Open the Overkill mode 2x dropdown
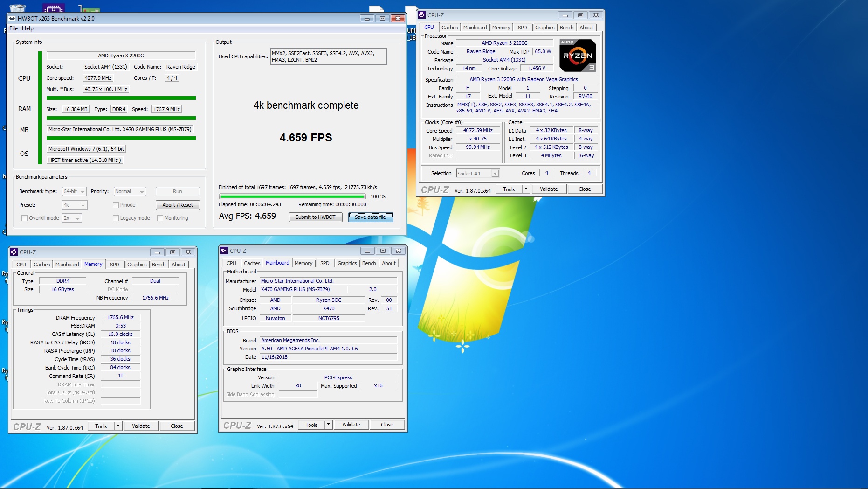The height and width of the screenshot is (489, 868). [x=72, y=218]
